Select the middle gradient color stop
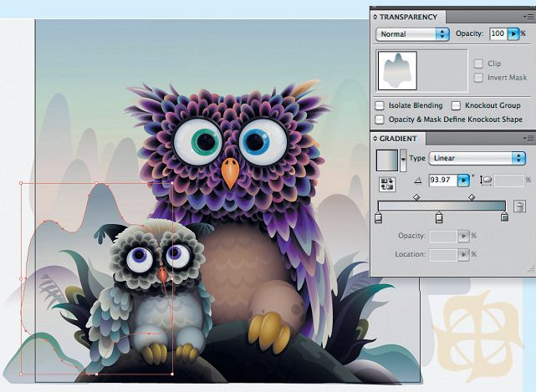The image size is (536, 392). point(439,217)
